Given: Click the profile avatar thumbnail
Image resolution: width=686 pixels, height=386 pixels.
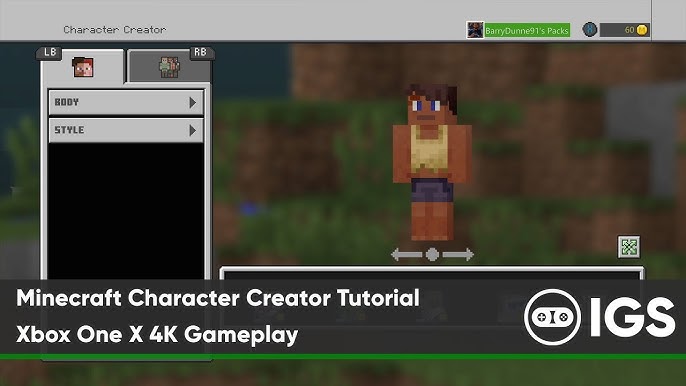Looking at the screenshot, I should [x=475, y=30].
